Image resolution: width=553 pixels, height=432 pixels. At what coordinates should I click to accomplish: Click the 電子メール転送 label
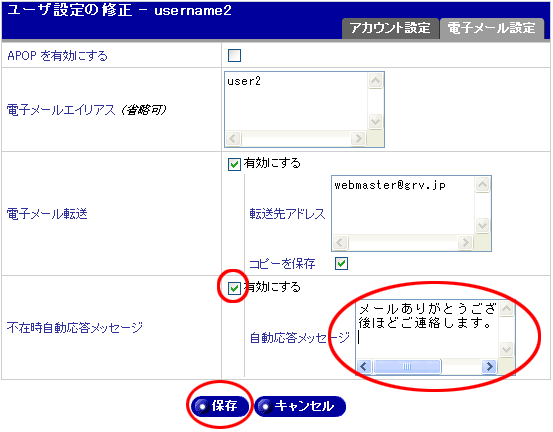(x=47, y=214)
